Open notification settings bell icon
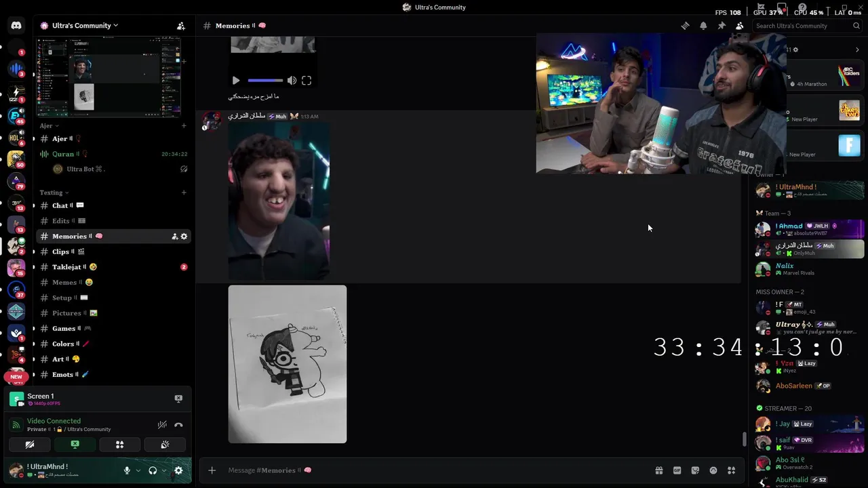 pos(703,26)
